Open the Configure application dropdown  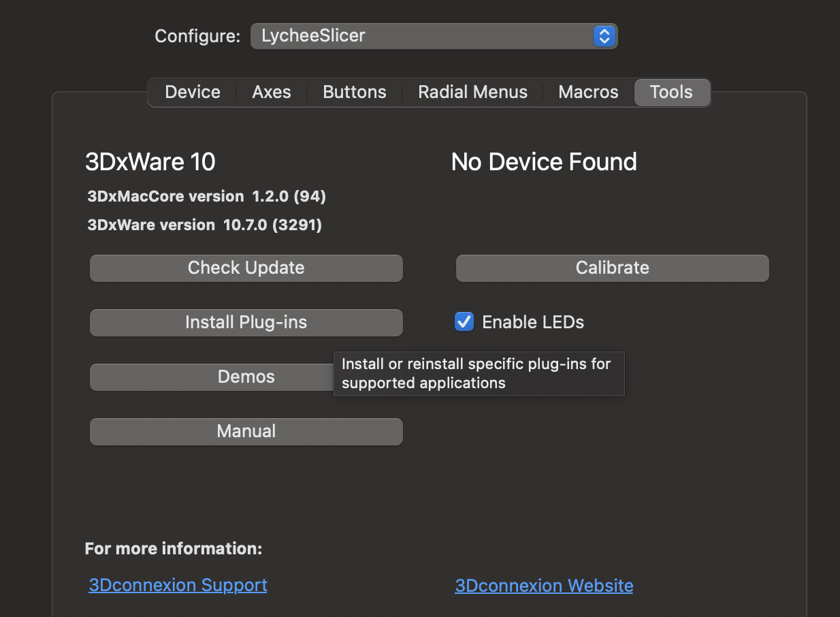pyautogui.click(x=434, y=36)
